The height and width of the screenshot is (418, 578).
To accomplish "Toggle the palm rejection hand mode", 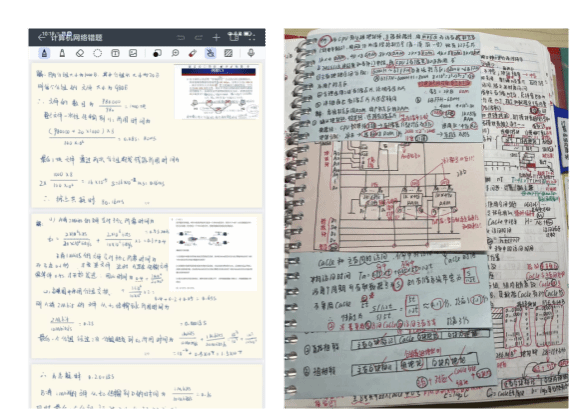I will [x=210, y=53].
